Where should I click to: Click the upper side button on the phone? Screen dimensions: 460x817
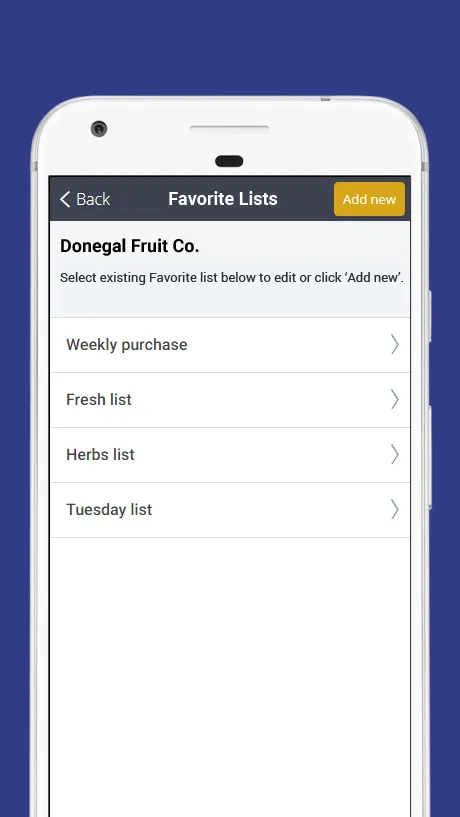[430, 316]
